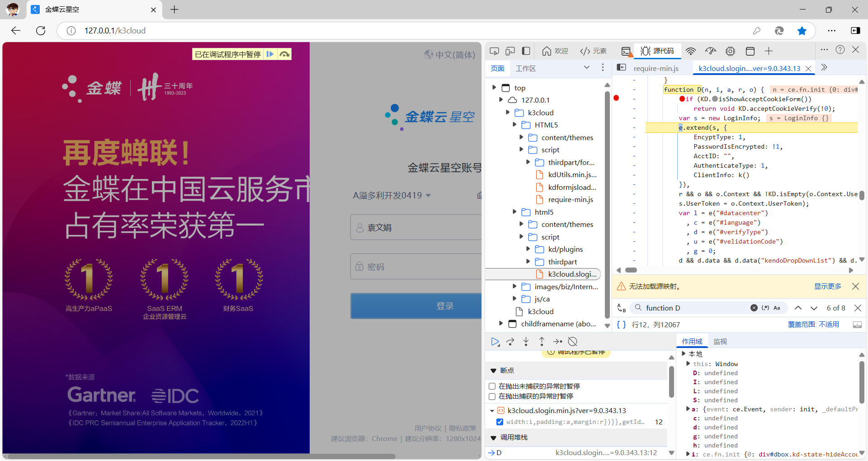Enable pause on uncaught exceptions
Image resolution: width=868 pixels, height=461 pixels.
point(492,386)
